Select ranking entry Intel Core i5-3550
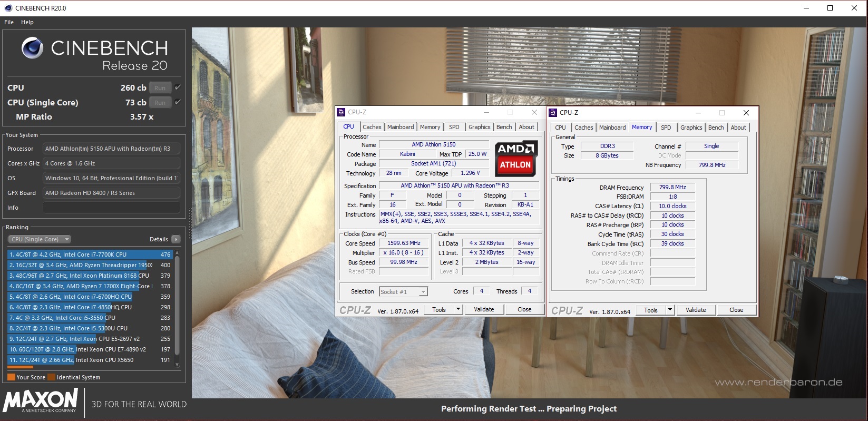 (x=90, y=318)
